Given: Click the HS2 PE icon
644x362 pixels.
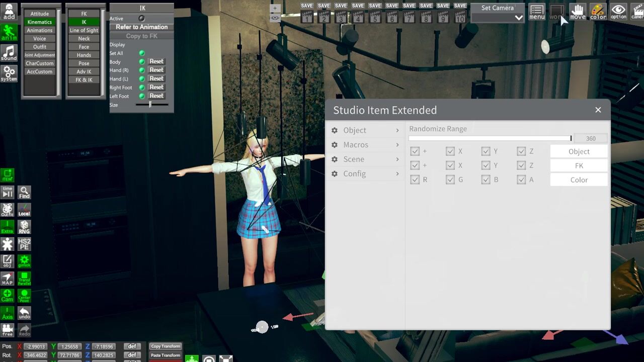Looking at the screenshot, I should [x=24, y=244].
